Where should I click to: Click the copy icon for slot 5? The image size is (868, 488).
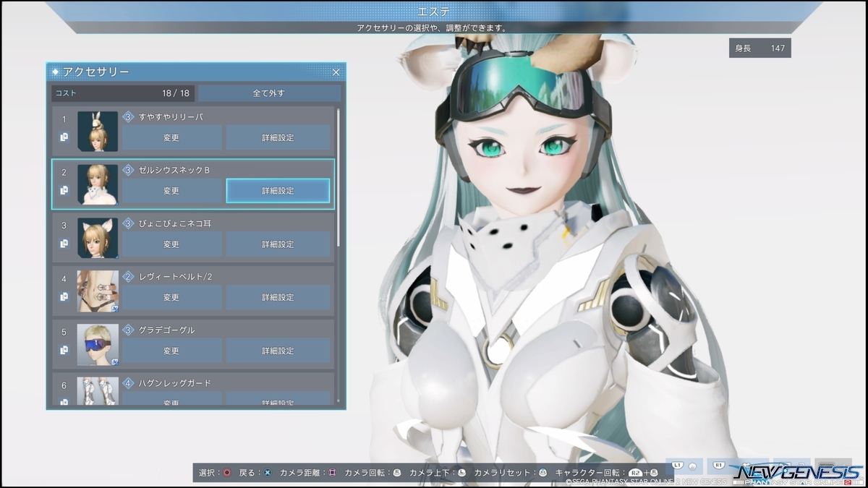pos(64,350)
